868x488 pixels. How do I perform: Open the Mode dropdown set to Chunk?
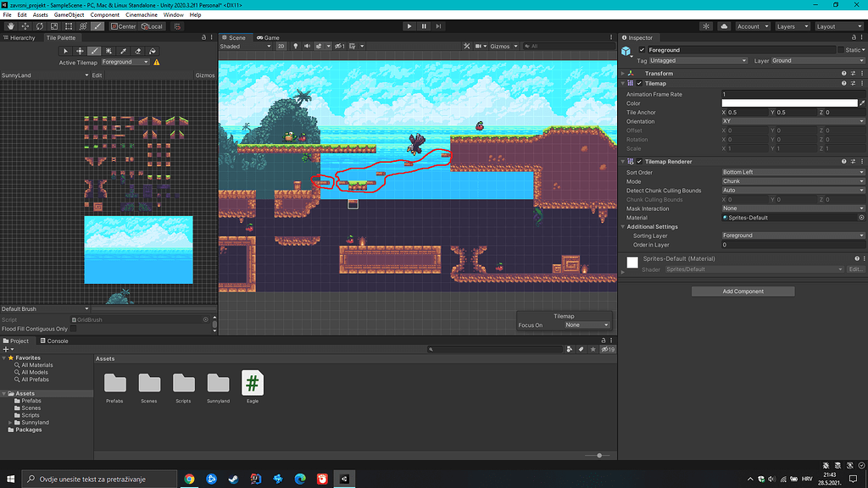793,180
